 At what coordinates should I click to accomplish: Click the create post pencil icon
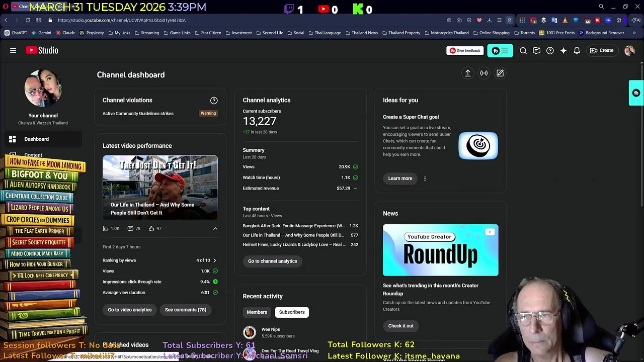pyautogui.click(x=500, y=73)
